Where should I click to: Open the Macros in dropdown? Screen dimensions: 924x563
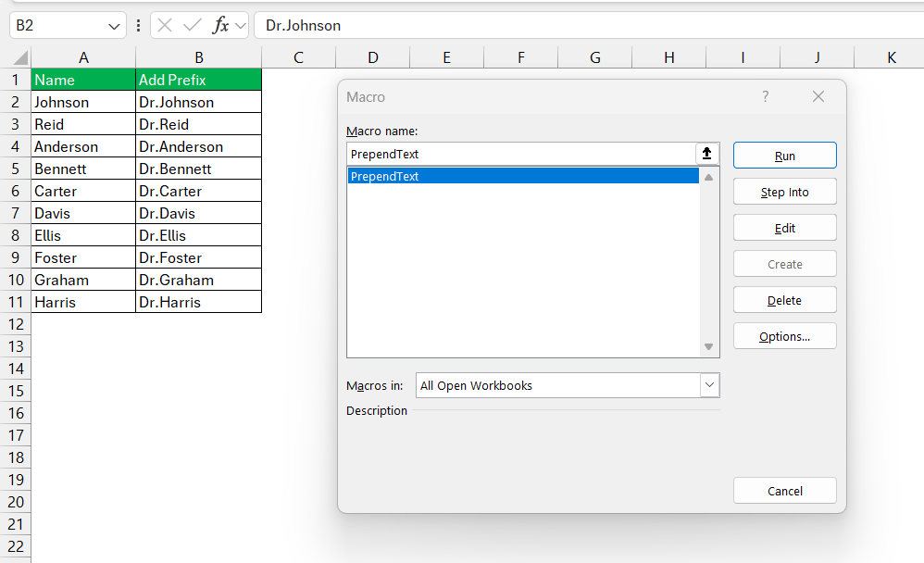(x=709, y=385)
